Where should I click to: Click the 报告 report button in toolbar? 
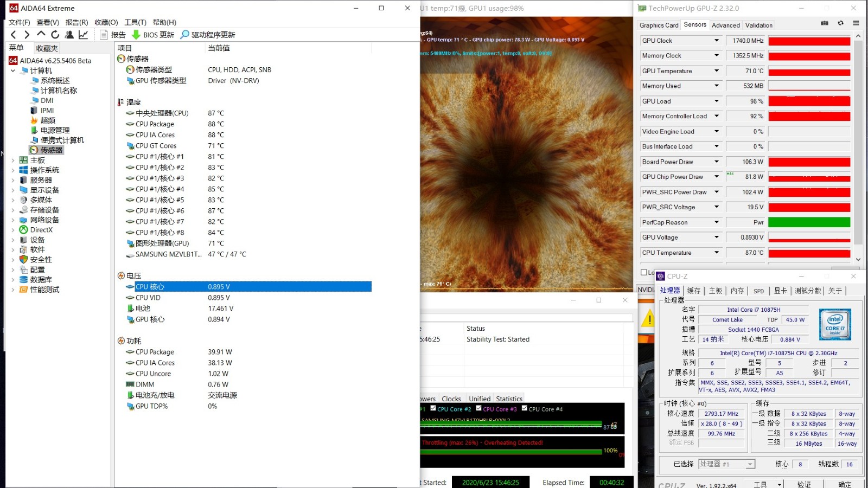coord(113,35)
